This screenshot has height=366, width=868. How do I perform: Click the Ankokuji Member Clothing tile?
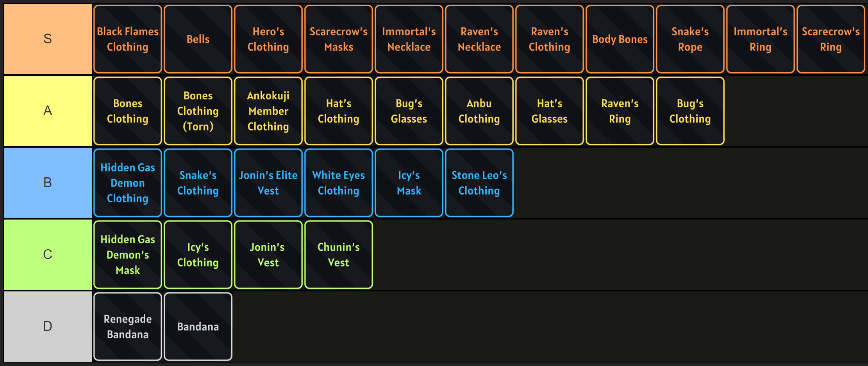tap(268, 111)
